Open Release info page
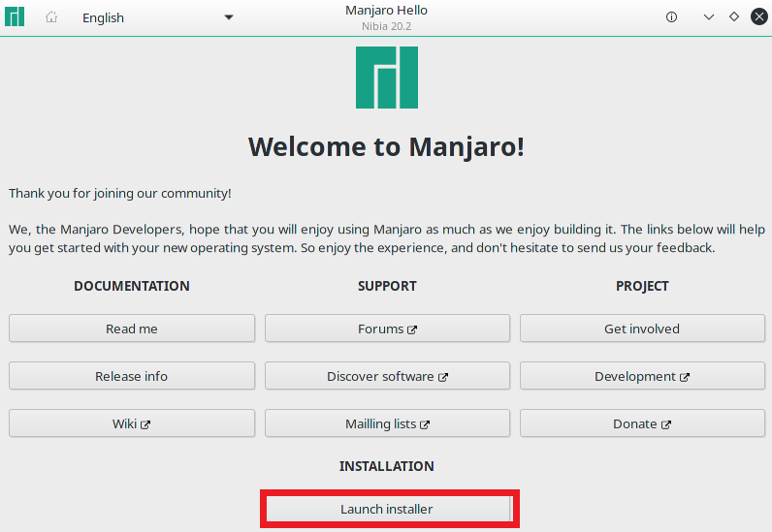 pyautogui.click(x=132, y=376)
